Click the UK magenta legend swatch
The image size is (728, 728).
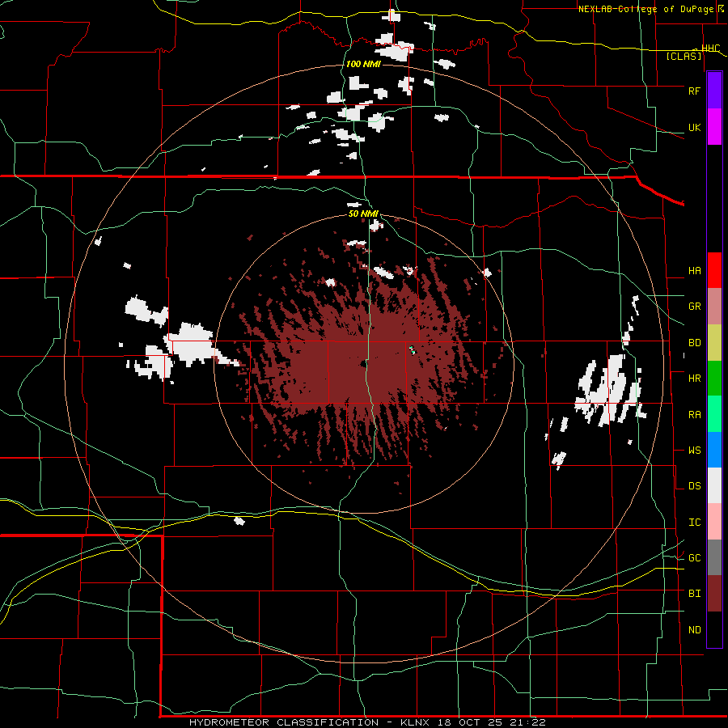click(714, 127)
